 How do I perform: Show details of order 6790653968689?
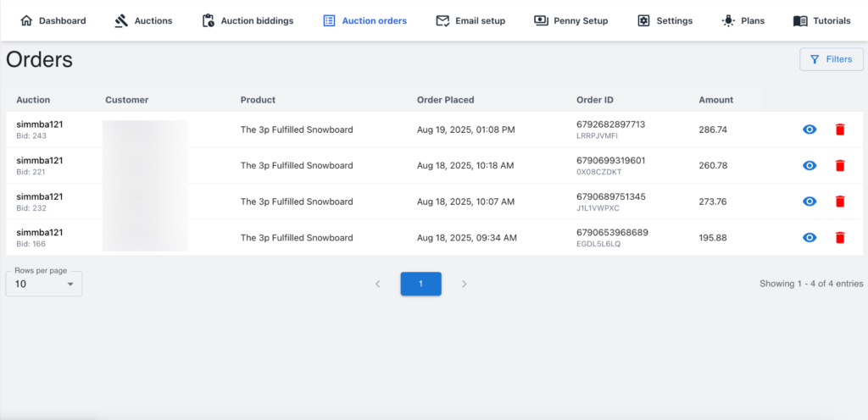click(x=810, y=238)
